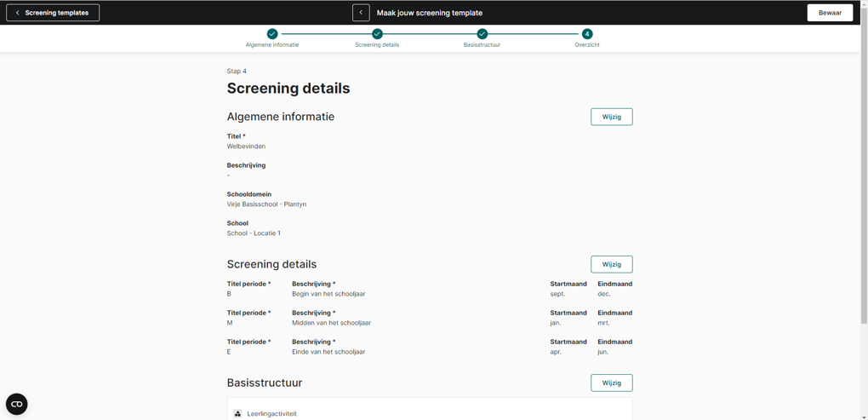Open the round chat widget icon
The image size is (868, 420).
[17, 404]
